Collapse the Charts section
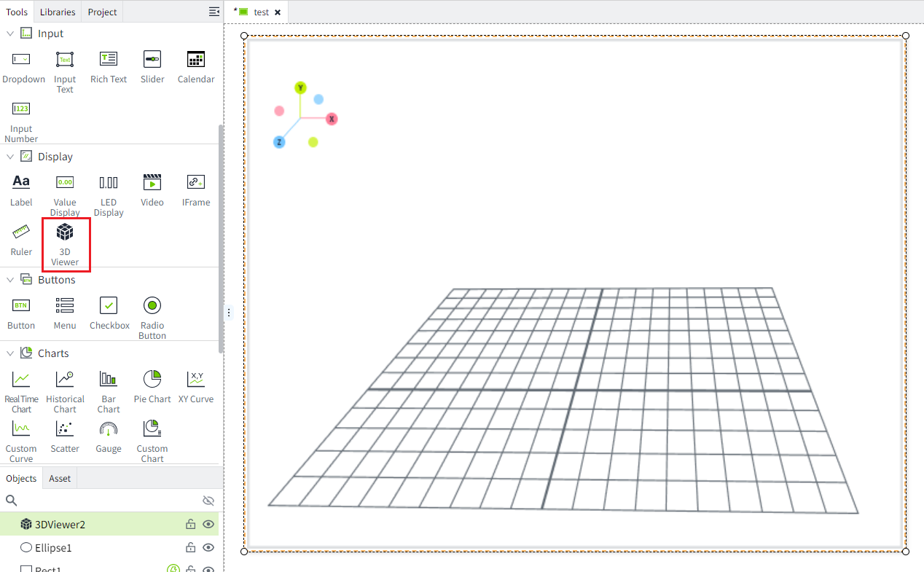The image size is (924, 572). point(10,353)
